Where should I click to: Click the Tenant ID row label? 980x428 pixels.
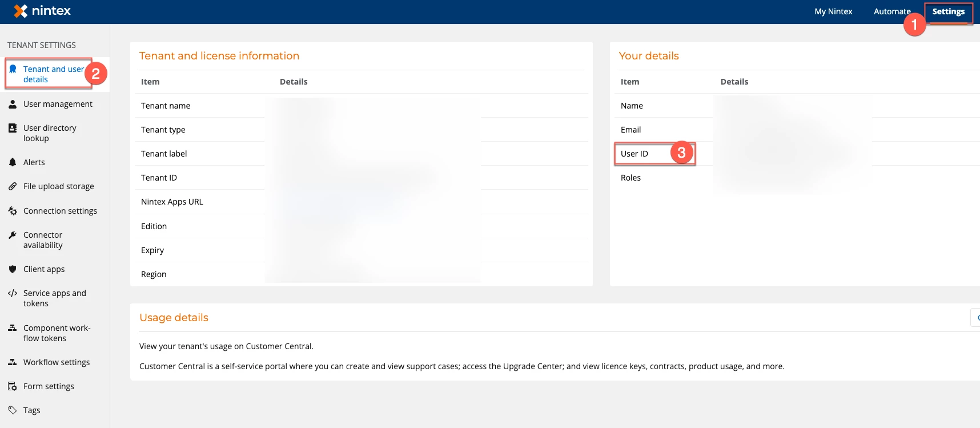tap(159, 178)
